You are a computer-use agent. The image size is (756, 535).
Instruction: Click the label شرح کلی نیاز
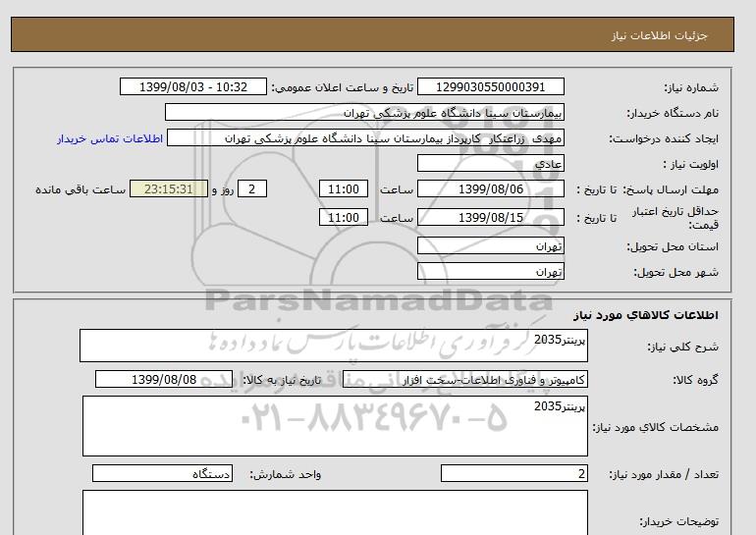(682, 347)
